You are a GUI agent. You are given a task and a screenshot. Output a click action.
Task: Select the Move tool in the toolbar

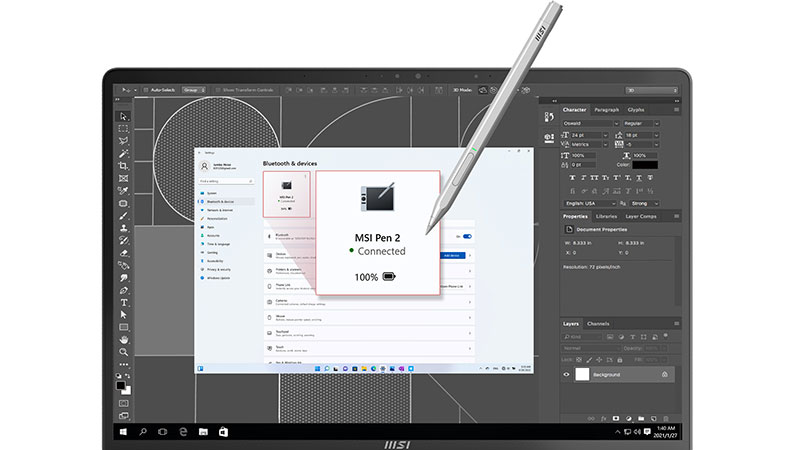[x=124, y=115]
